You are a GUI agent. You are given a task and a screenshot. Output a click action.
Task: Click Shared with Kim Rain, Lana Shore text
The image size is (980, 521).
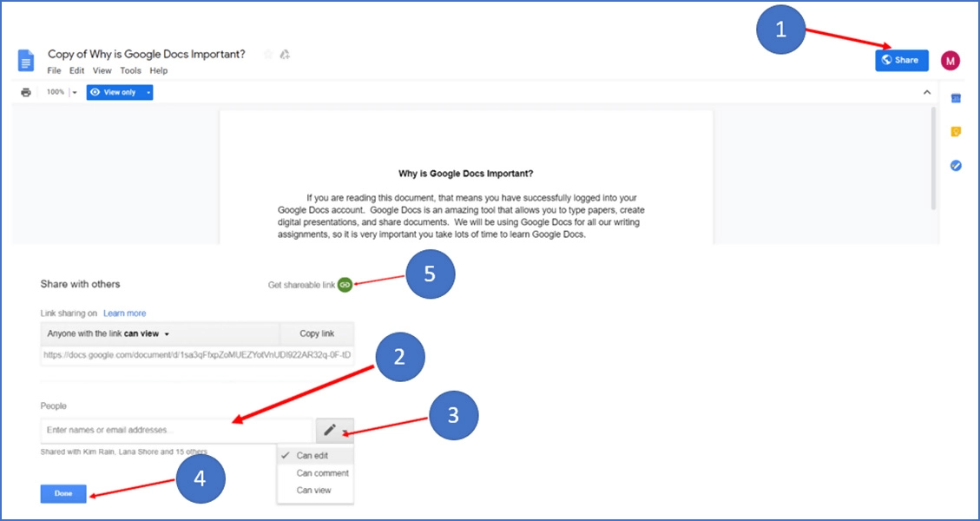pos(124,452)
